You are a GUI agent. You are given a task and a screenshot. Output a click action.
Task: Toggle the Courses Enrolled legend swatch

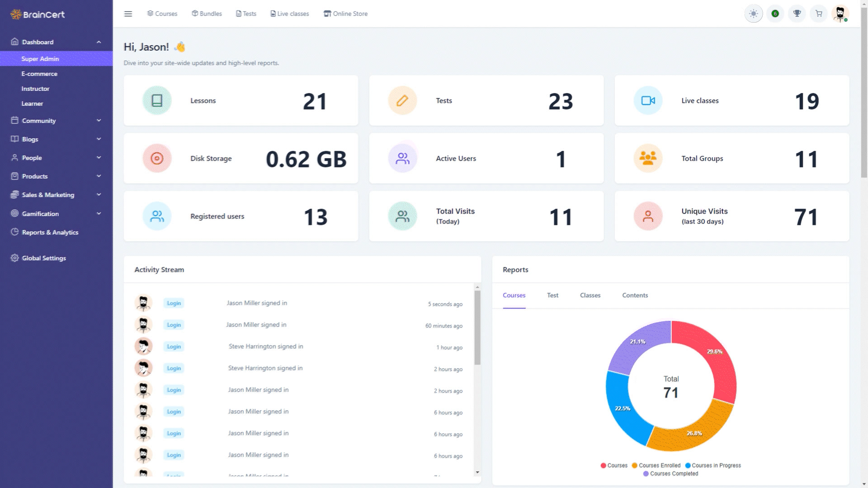[634, 465]
